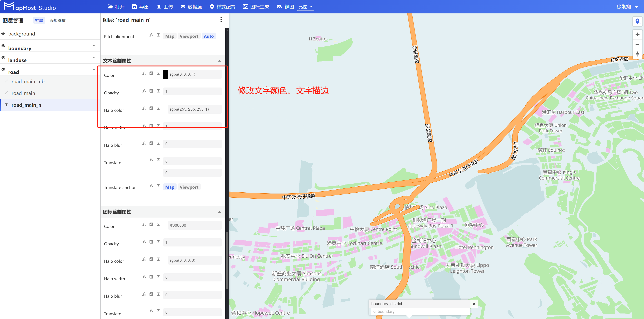This screenshot has height=319, width=644.
Task: Set Pitch alignment to Map
Action: [169, 36]
